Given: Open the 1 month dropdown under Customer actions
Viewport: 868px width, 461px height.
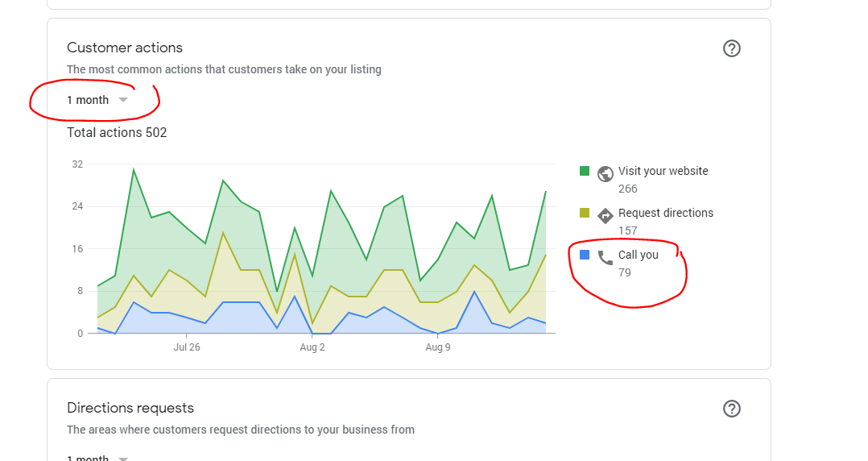Looking at the screenshot, I should tap(97, 100).
